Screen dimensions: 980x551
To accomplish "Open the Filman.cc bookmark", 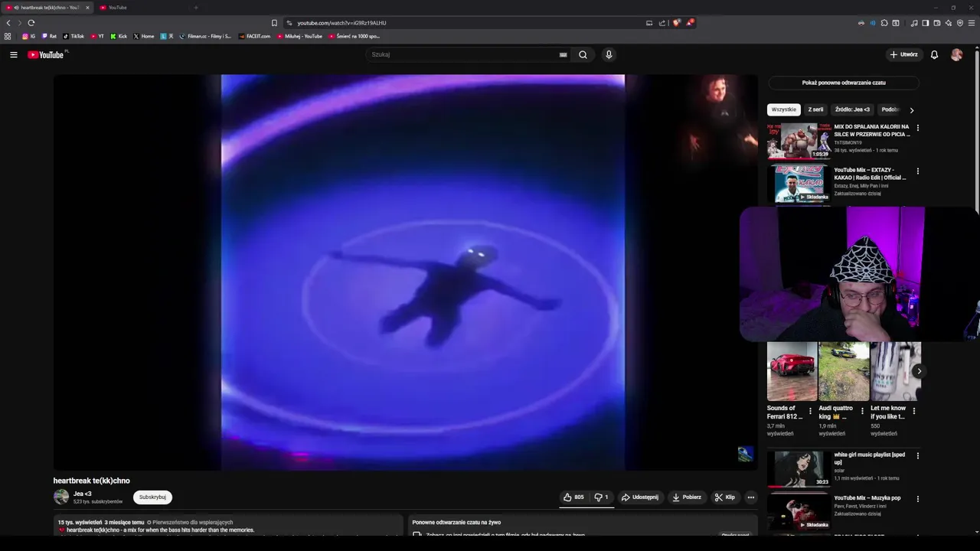I will (205, 36).
